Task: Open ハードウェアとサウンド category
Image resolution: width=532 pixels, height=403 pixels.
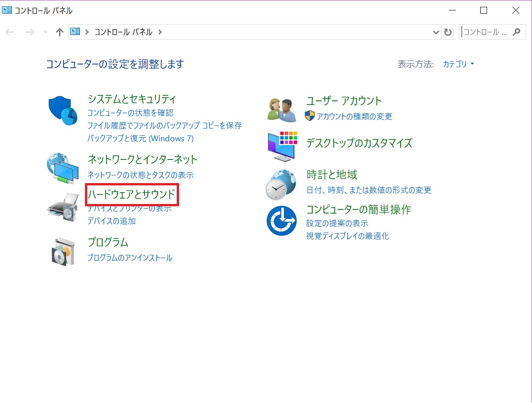Action: click(131, 195)
